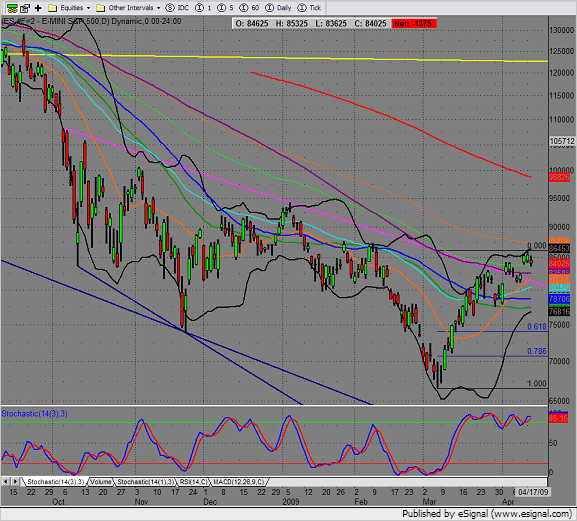Screen dimensions: 577x521
Task: Click the Other Intervals folder icon
Action: point(100,8)
